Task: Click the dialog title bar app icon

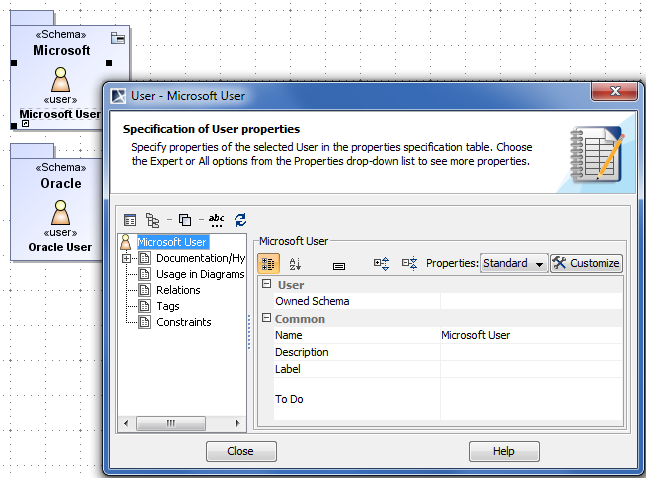Action: click(119, 96)
